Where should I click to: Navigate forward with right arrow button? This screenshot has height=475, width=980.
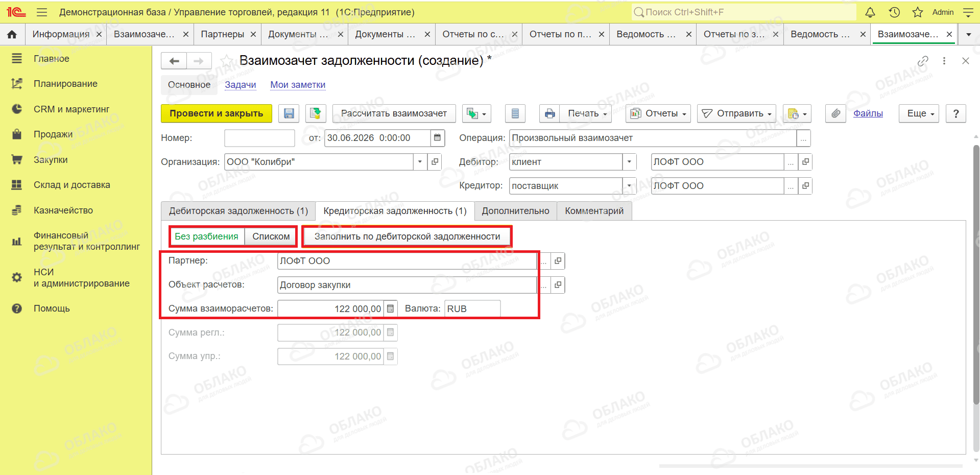[199, 61]
